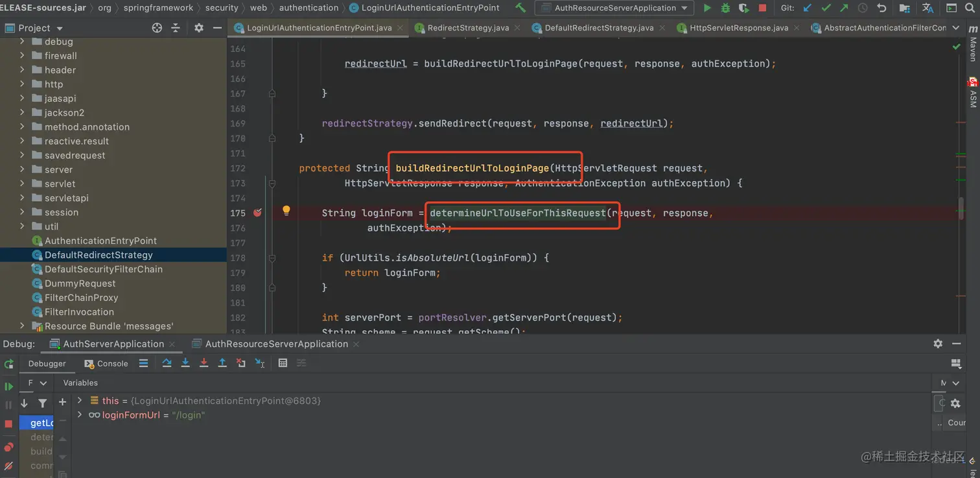980x478 pixels.
Task: Click the Step Into blue down arrow
Action: [x=185, y=363]
